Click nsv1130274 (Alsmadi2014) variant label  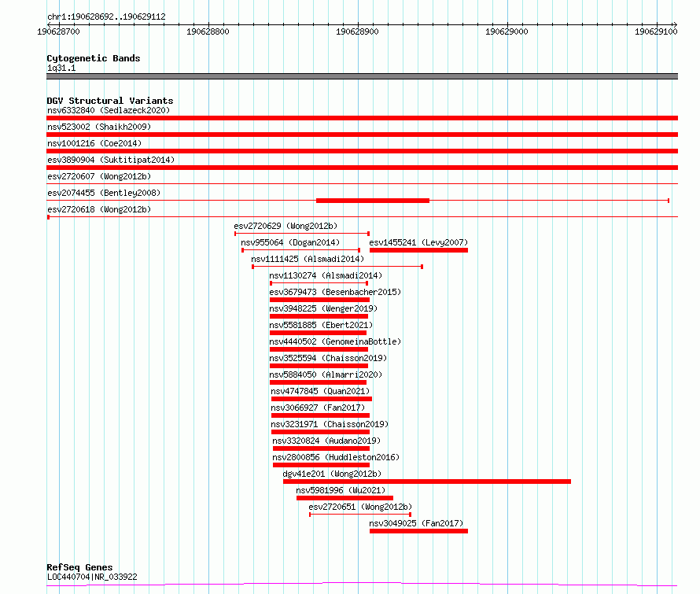click(326, 275)
